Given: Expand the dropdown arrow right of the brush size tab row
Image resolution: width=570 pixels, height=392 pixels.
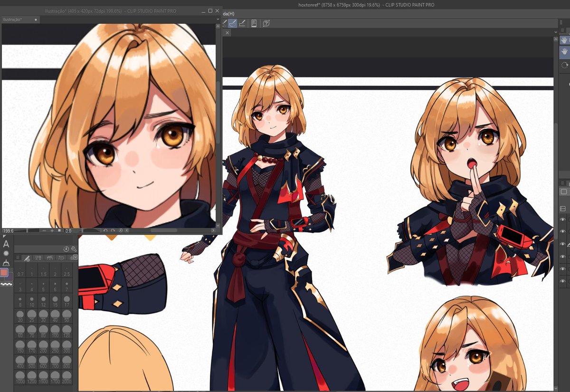Looking at the screenshot, I should point(76,257).
